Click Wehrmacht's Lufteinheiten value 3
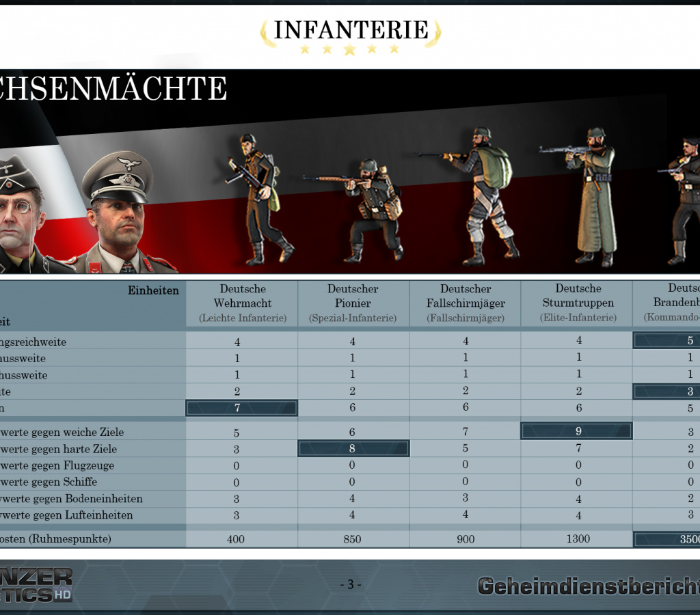 point(236,515)
